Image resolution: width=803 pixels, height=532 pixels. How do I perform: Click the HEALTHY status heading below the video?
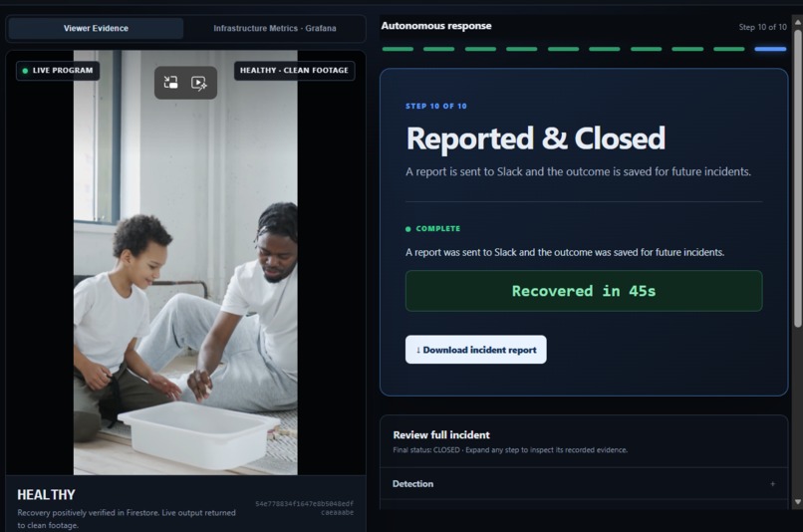[46, 494]
